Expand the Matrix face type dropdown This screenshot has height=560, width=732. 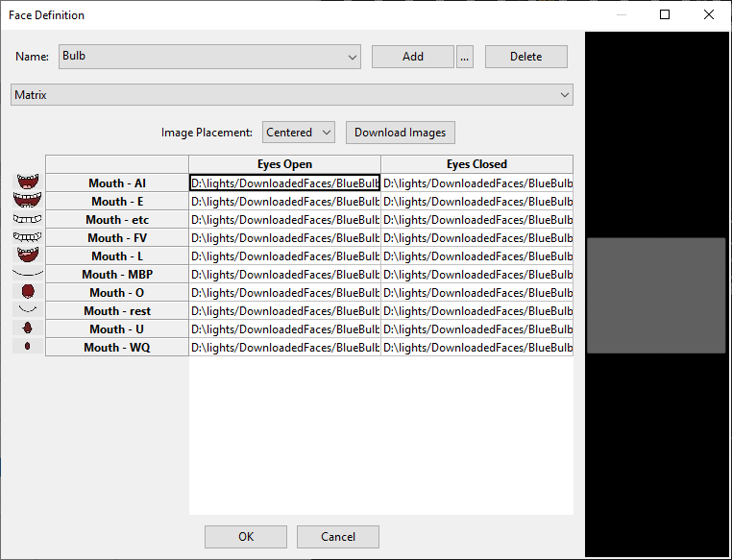(292, 95)
